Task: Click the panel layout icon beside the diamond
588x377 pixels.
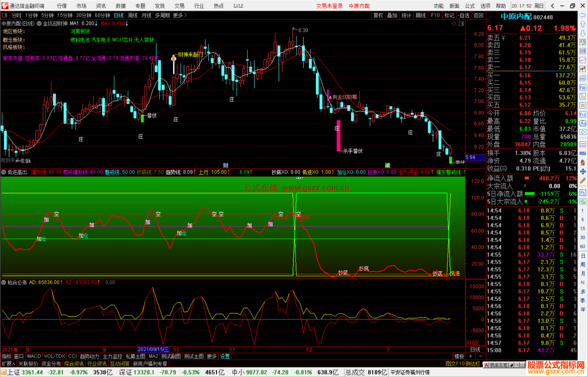Action: 461,24
